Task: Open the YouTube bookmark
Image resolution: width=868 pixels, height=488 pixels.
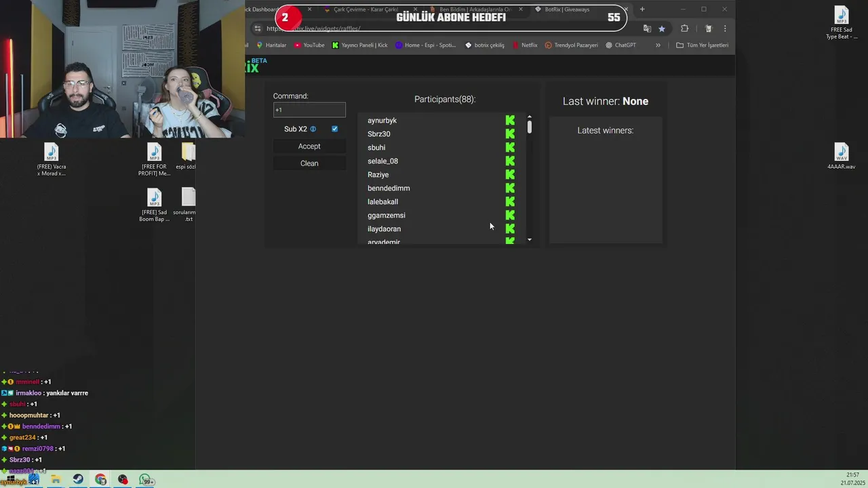Action: point(309,45)
